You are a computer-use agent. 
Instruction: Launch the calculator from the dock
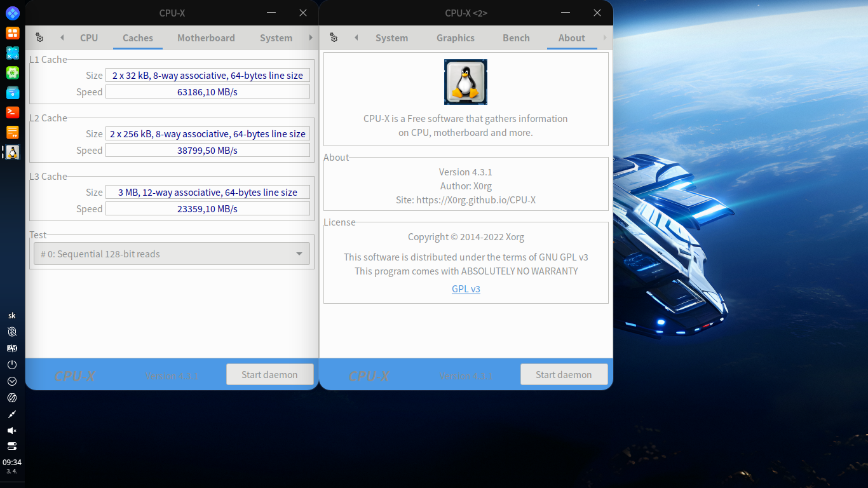[x=12, y=53]
